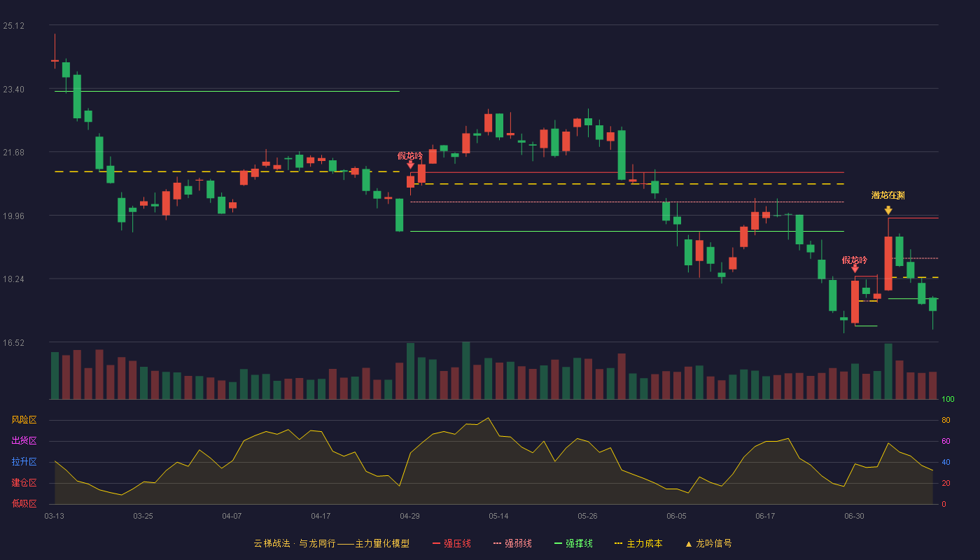
Task: Select the 建仓区 zone label
Action: point(24,483)
